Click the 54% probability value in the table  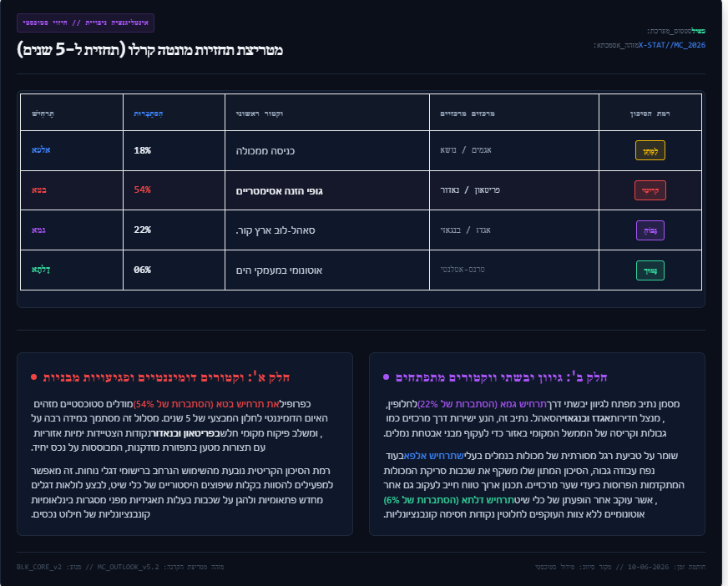142,189
